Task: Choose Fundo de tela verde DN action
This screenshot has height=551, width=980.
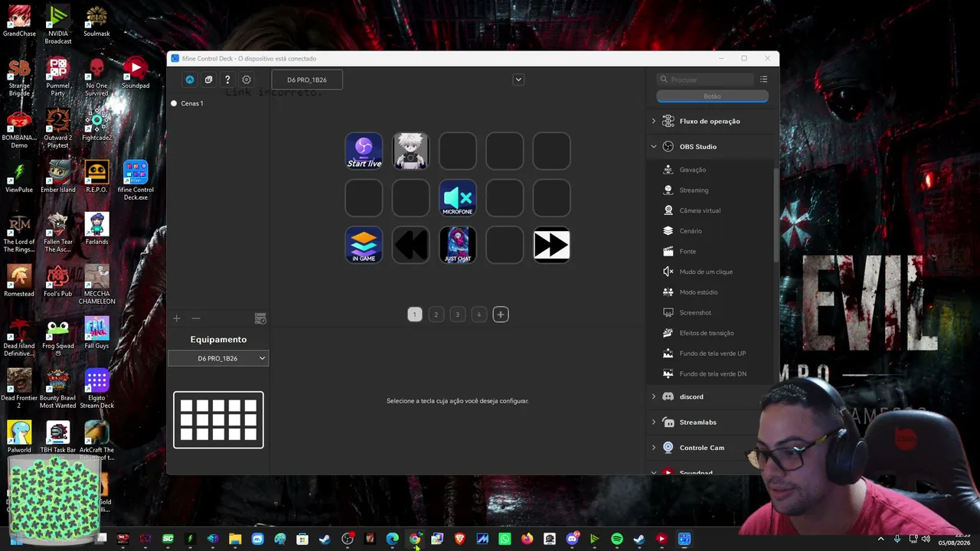Action: 711,373
